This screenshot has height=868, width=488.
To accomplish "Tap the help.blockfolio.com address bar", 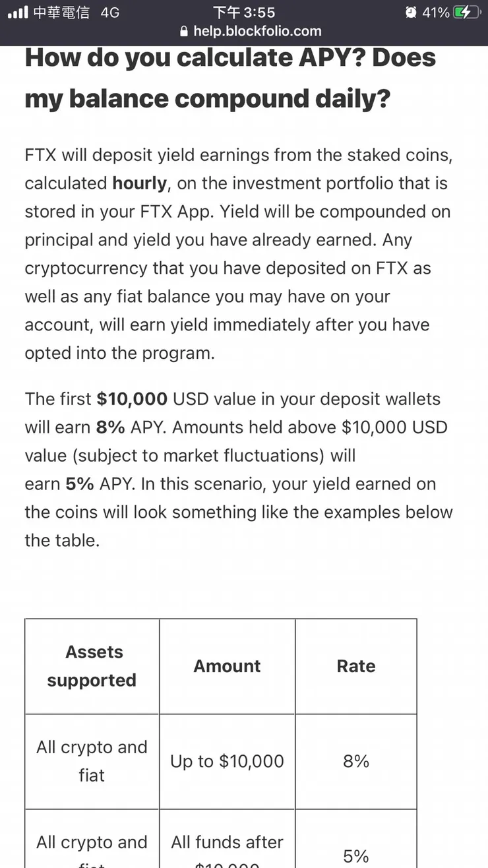I will tap(257, 31).
